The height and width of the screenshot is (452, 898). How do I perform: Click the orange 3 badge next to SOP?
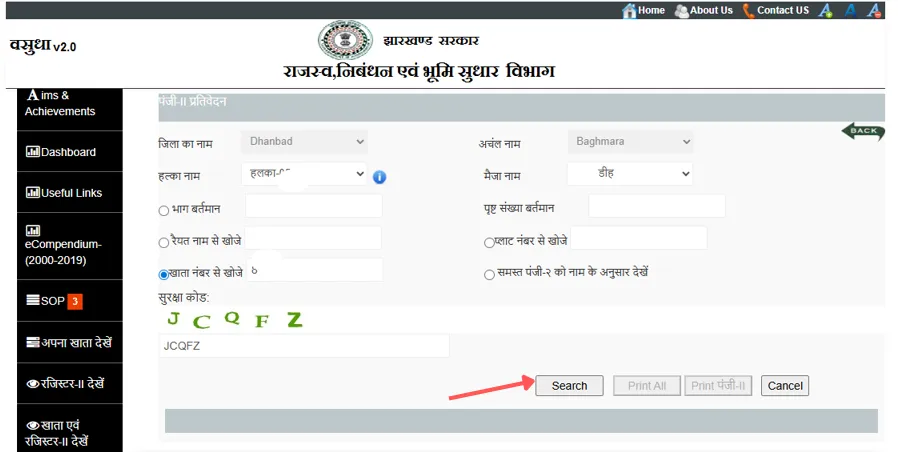(75, 301)
